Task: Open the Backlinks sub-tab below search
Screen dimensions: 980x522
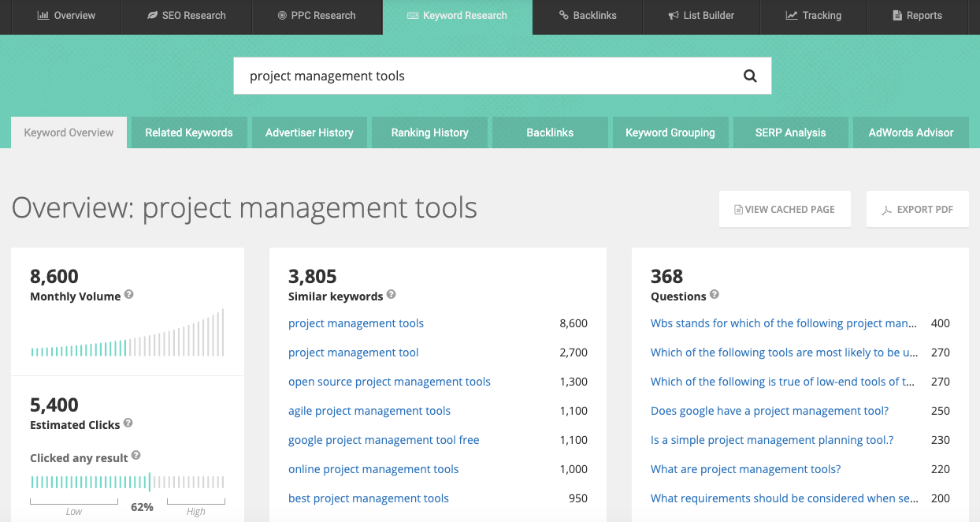Action: [x=550, y=132]
